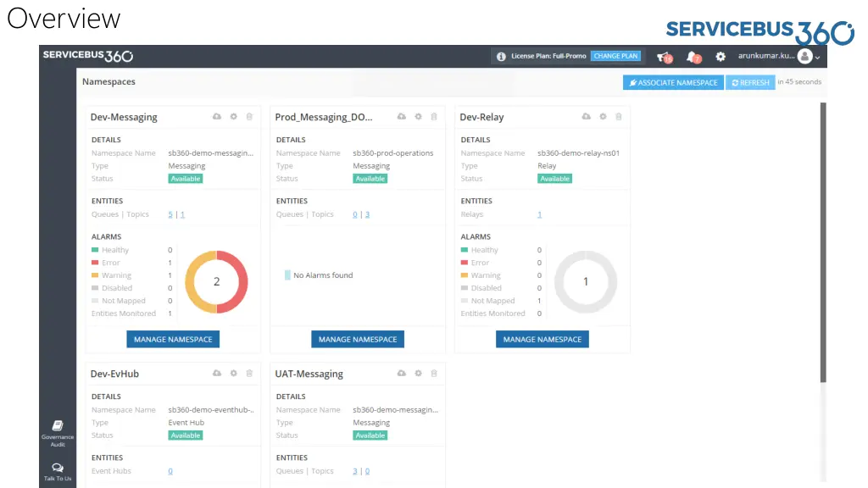Open settings gear on Dev-Messaging card
This screenshot has height=488, width=868.
[x=234, y=116]
